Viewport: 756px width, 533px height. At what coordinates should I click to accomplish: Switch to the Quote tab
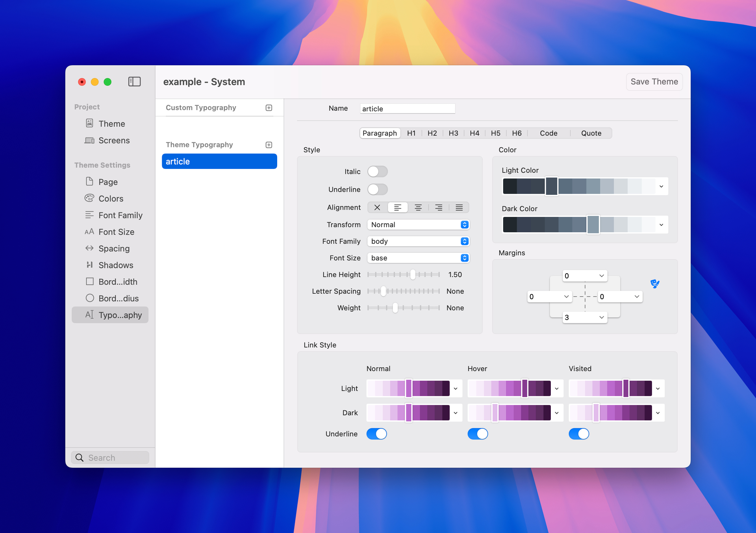pos(591,133)
